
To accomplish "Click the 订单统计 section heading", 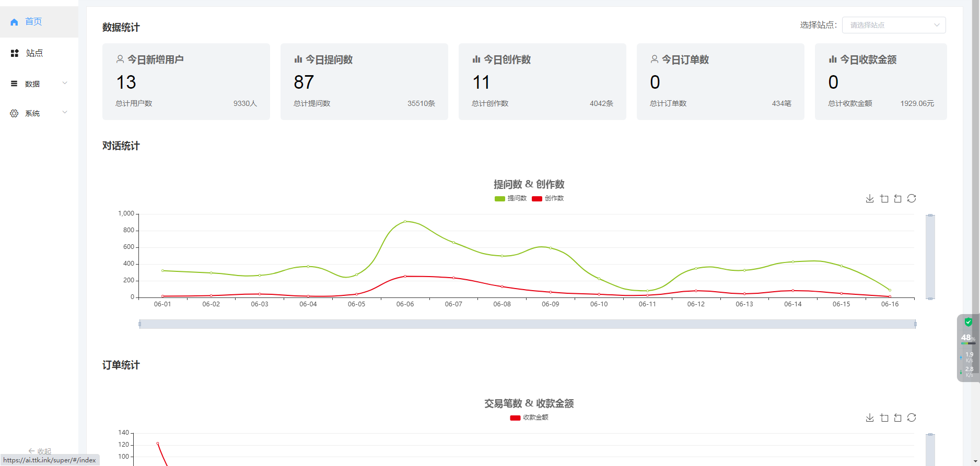I will (x=121, y=365).
